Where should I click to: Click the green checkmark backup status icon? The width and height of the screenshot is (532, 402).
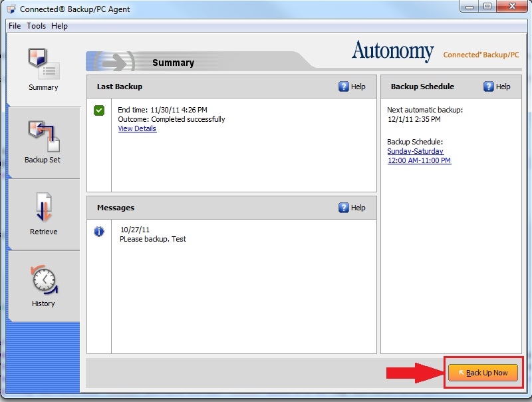(x=99, y=110)
